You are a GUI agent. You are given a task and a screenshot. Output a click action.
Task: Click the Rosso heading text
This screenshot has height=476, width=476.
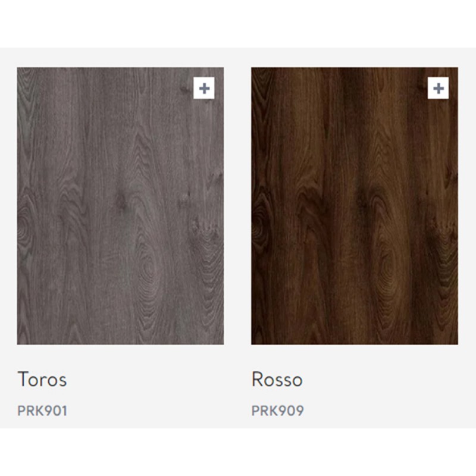click(277, 380)
